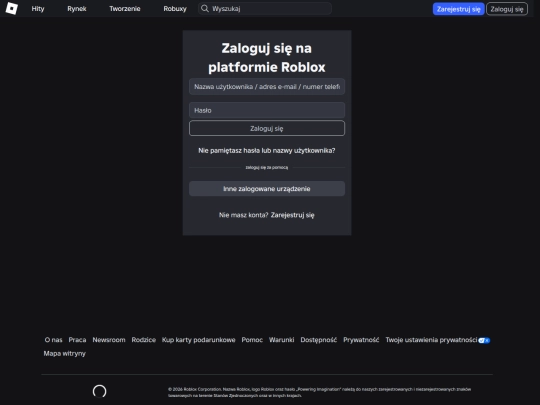Click the "Nie masz konta?" text
The height and width of the screenshot is (405, 540).
point(243,215)
